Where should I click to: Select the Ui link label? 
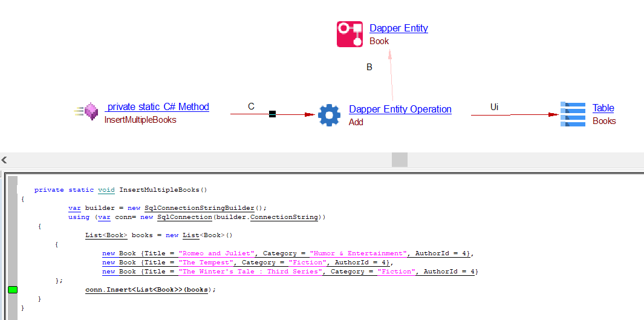pyautogui.click(x=494, y=106)
